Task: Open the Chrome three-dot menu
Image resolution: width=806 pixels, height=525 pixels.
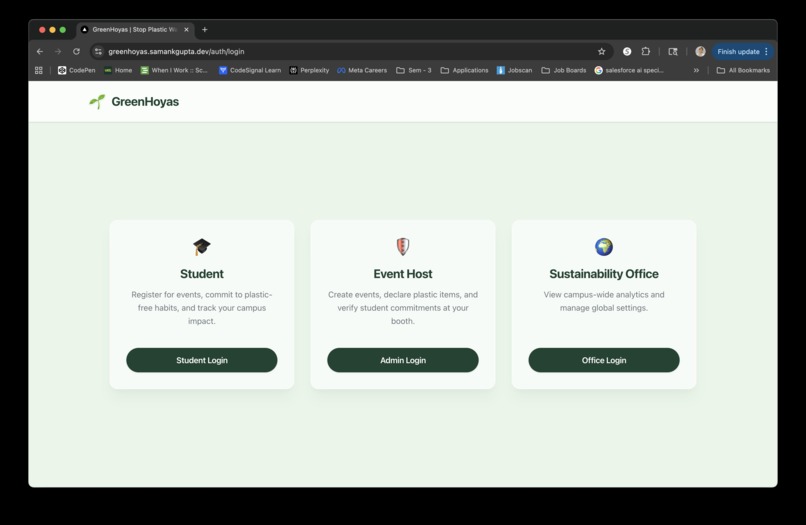Action: 766,51
